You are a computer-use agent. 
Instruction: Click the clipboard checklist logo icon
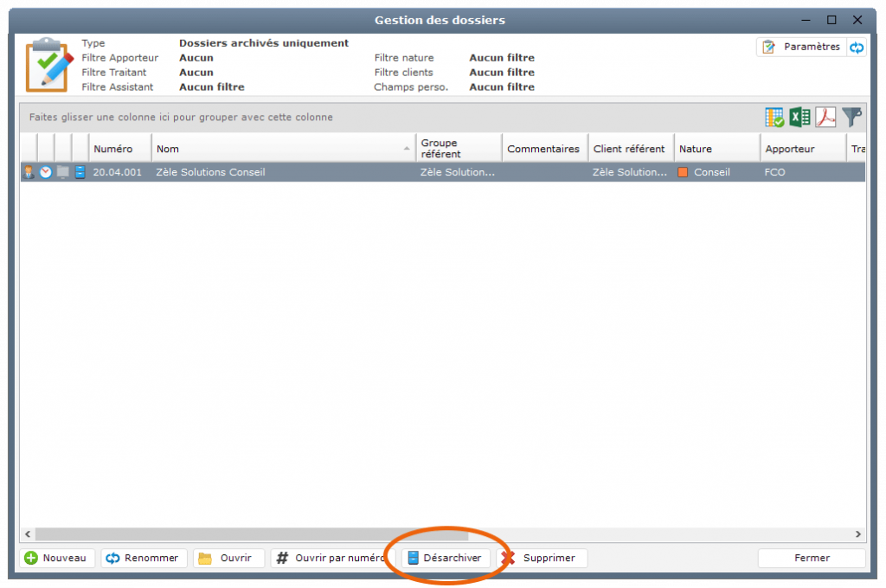[x=47, y=64]
